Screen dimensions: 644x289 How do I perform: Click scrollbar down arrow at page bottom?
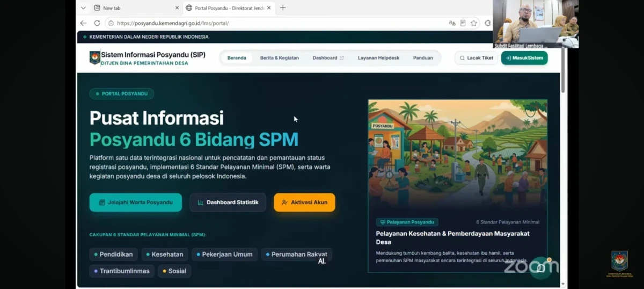pos(562,284)
